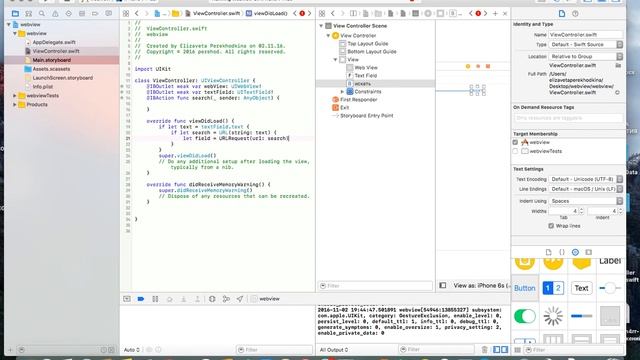Screen dimensions: 640x360
Task: Click the red error badge in code editor jump bar
Action: coord(302,13)
